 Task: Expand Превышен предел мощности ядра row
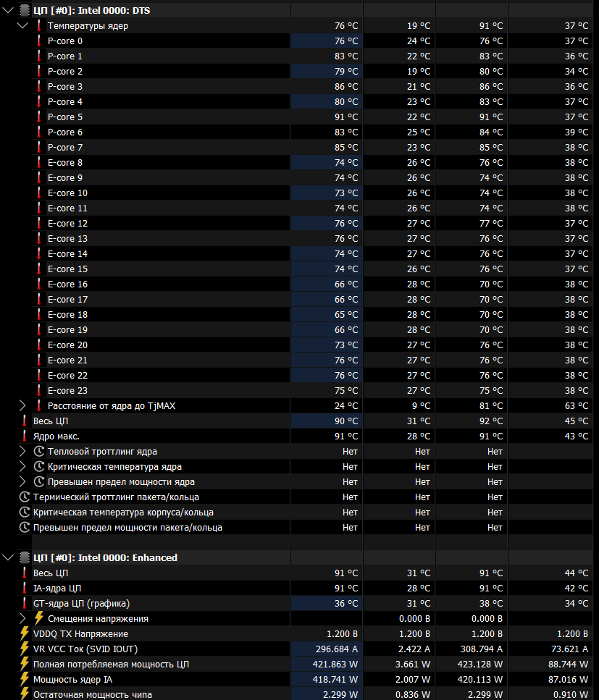click(22, 481)
